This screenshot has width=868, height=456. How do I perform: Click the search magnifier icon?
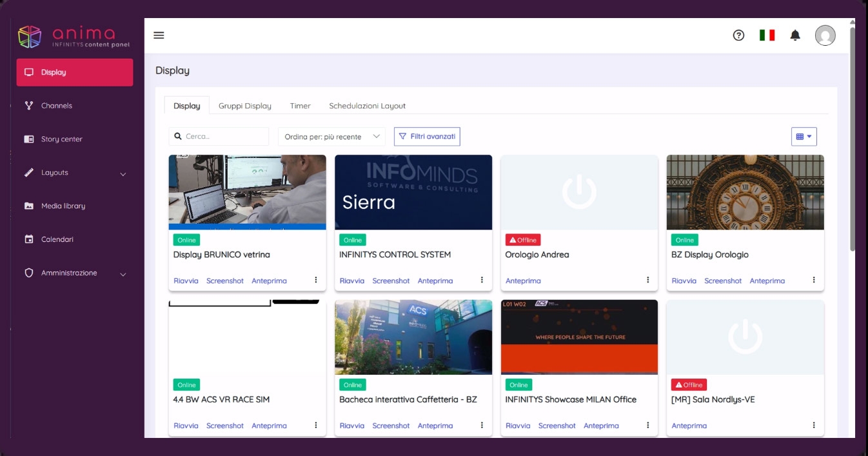(178, 137)
